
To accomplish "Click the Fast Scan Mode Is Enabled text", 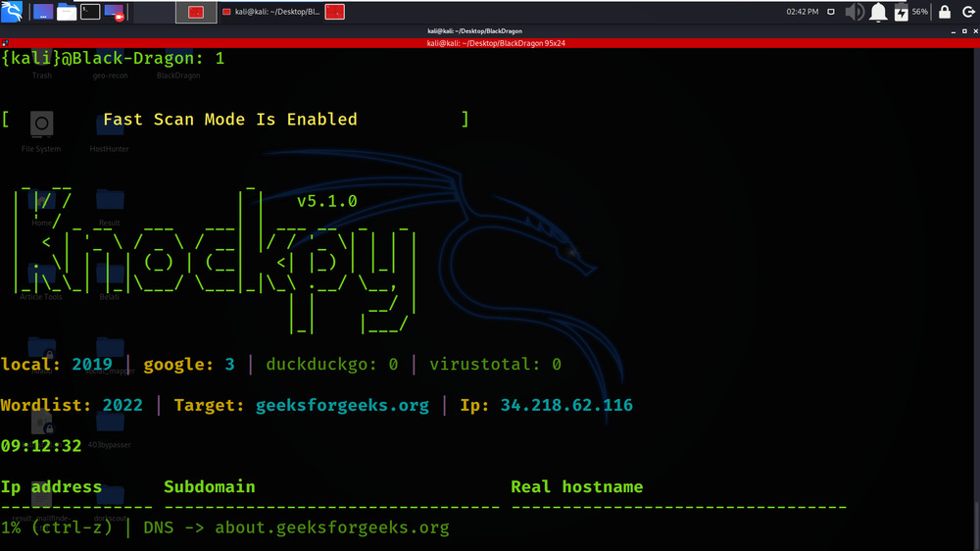I will point(230,120).
